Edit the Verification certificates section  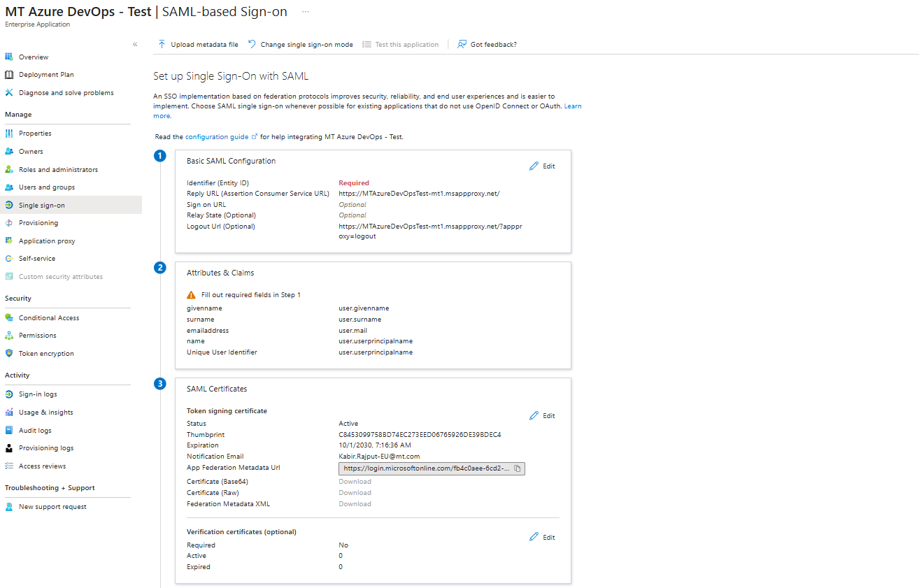(x=542, y=537)
